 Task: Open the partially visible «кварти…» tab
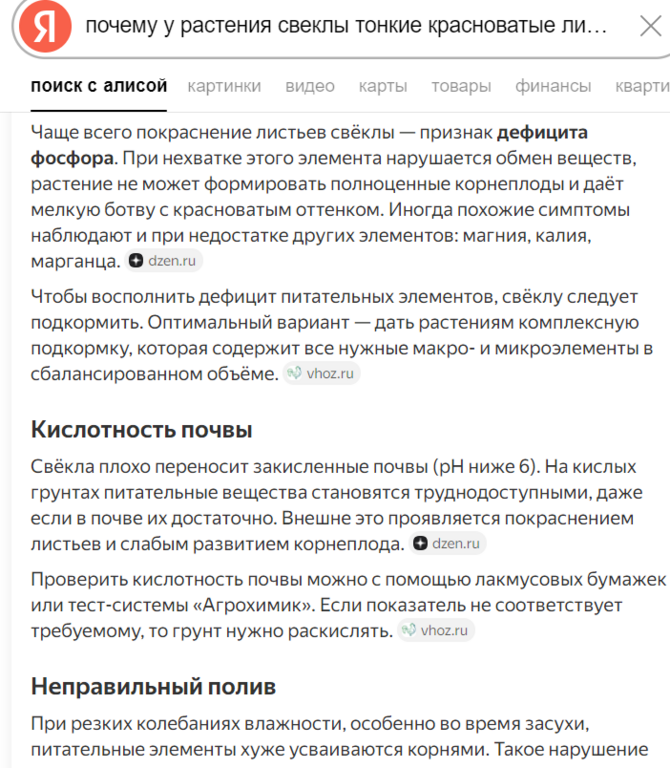pos(643,86)
